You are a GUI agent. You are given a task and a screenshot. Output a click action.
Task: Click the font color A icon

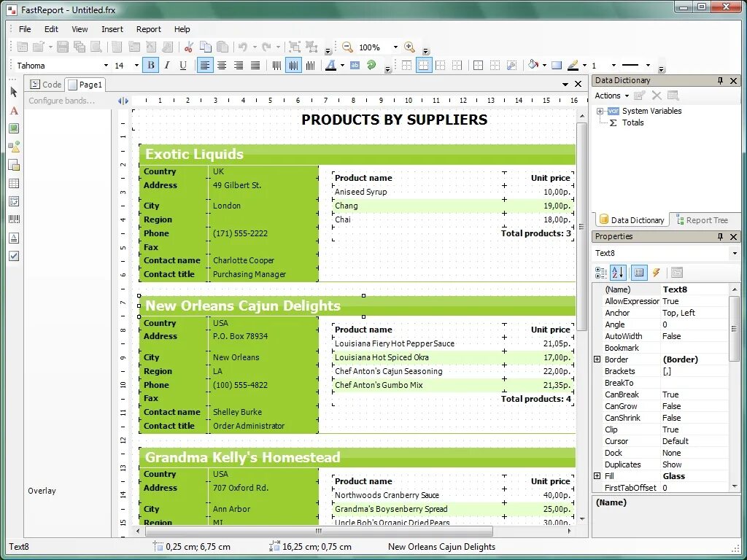coord(330,65)
